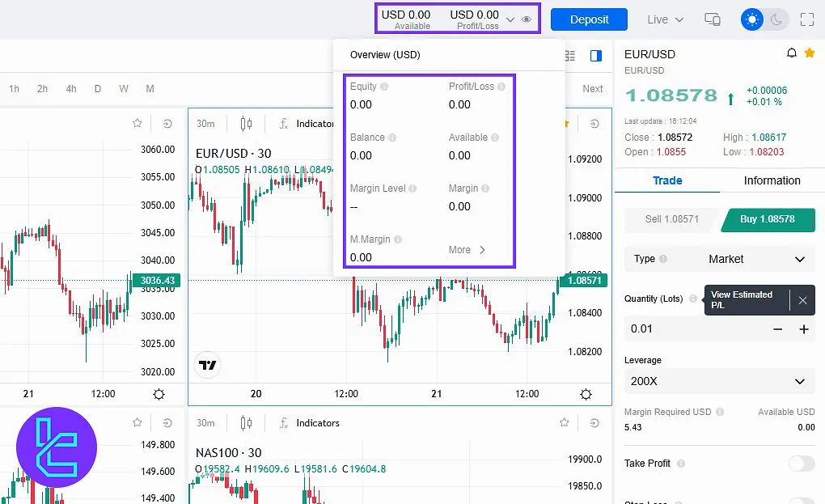The image size is (825, 504).
Task: Toggle the balance visibility eye icon
Action: (527, 19)
